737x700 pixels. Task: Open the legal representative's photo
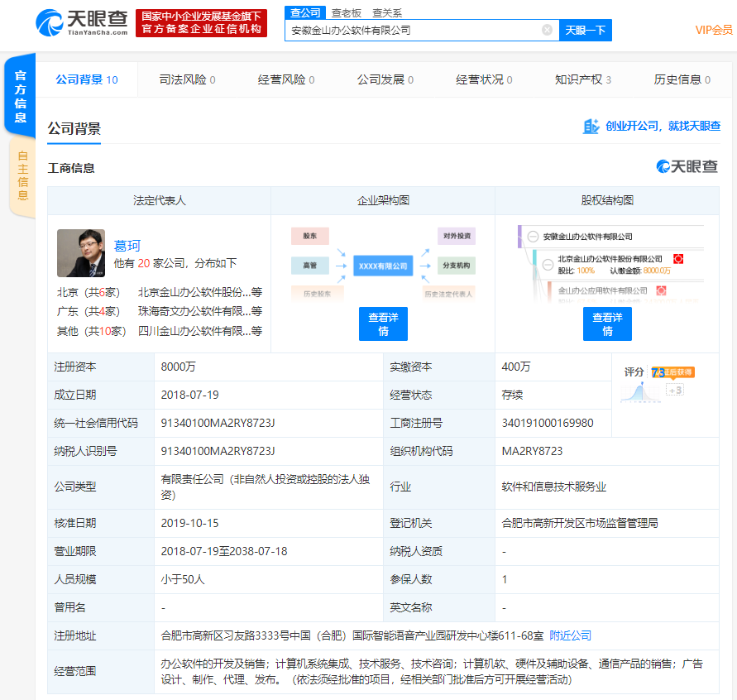coord(81,253)
